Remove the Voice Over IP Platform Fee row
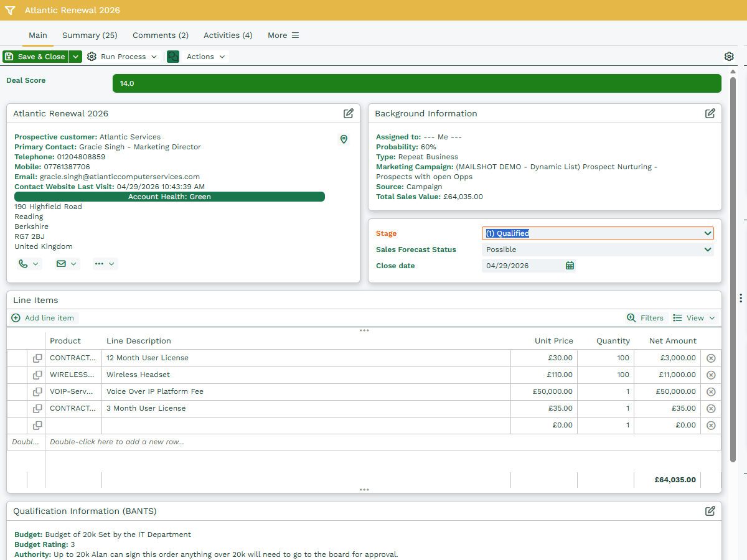747x560 pixels. pos(711,392)
